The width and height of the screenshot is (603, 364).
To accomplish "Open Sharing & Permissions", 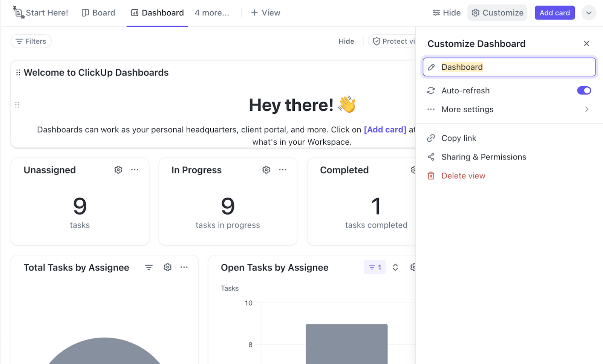I will 484,157.
